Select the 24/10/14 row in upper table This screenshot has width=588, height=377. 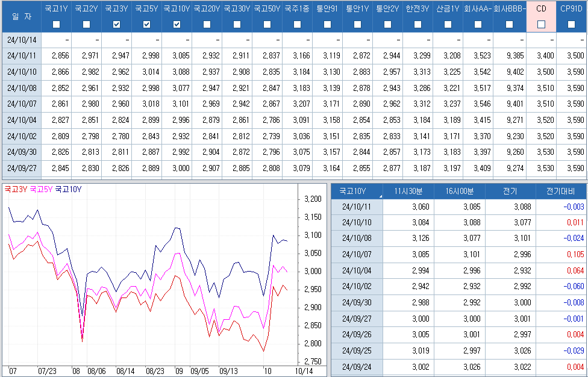pyautogui.click(x=22, y=40)
